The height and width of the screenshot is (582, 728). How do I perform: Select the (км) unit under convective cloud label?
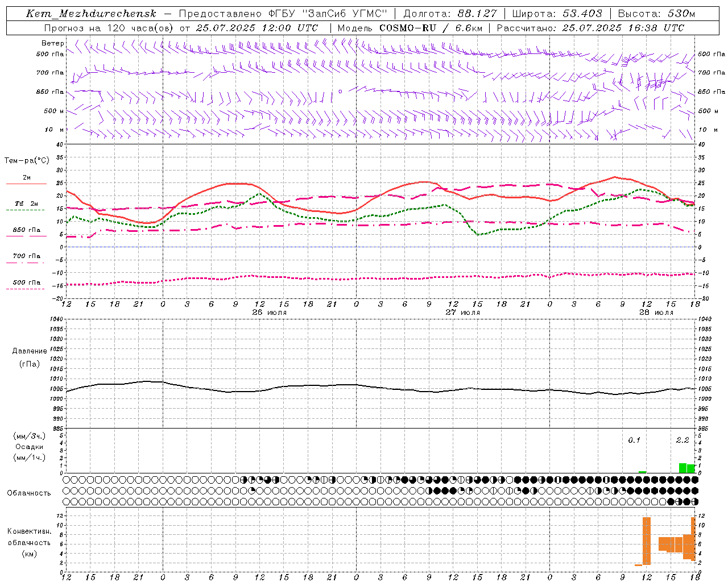click(x=30, y=554)
